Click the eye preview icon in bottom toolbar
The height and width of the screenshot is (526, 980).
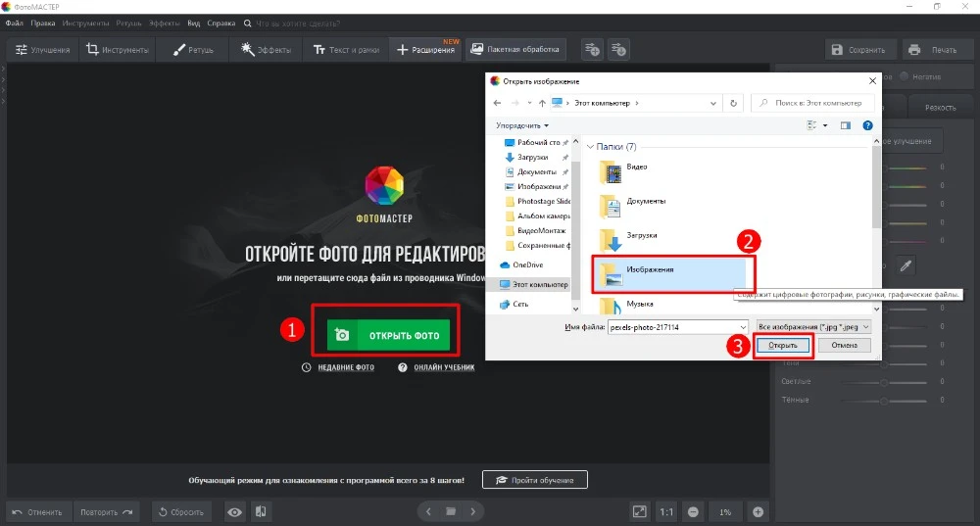(x=235, y=511)
